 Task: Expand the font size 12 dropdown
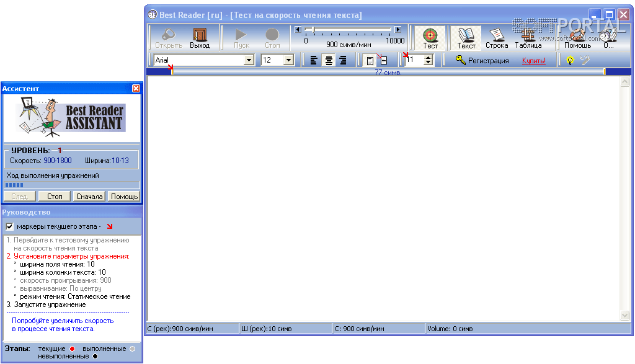288,60
